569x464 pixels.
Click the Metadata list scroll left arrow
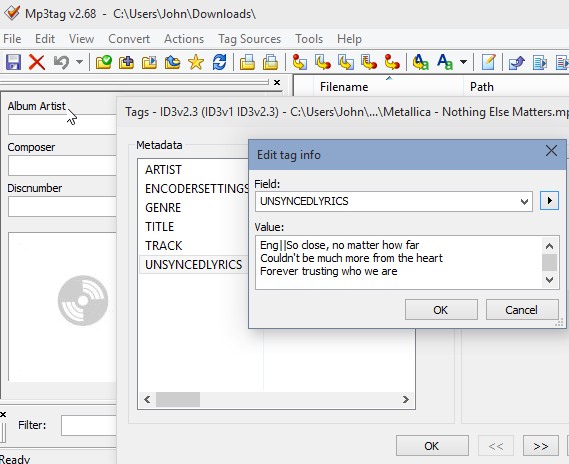click(x=147, y=399)
